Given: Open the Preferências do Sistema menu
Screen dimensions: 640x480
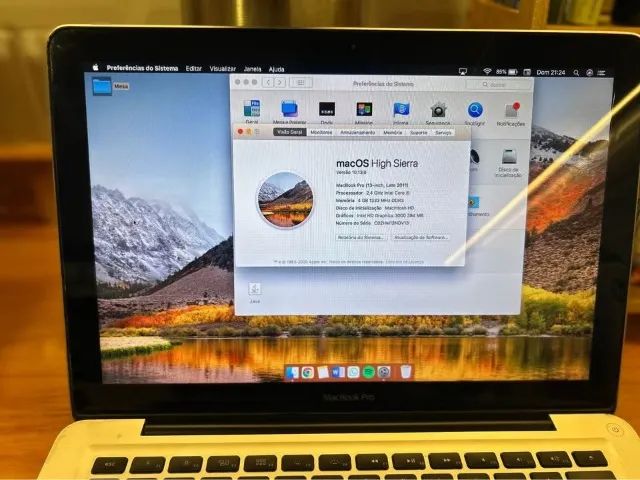Looking at the screenshot, I should pos(142,68).
